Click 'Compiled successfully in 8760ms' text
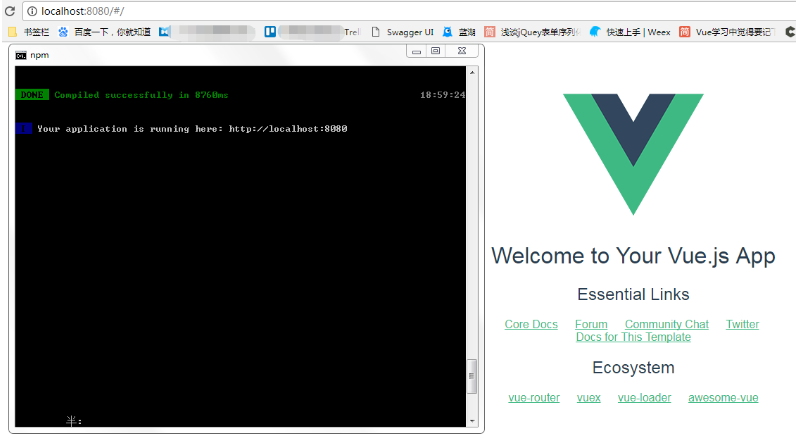 (141, 95)
